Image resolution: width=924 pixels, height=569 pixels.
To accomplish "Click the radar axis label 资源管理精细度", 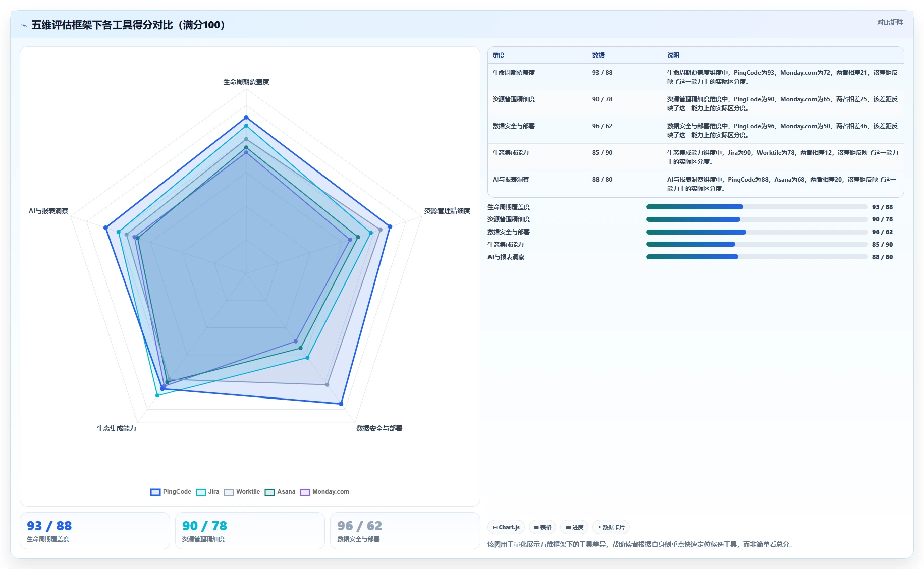I will point(447,211).
